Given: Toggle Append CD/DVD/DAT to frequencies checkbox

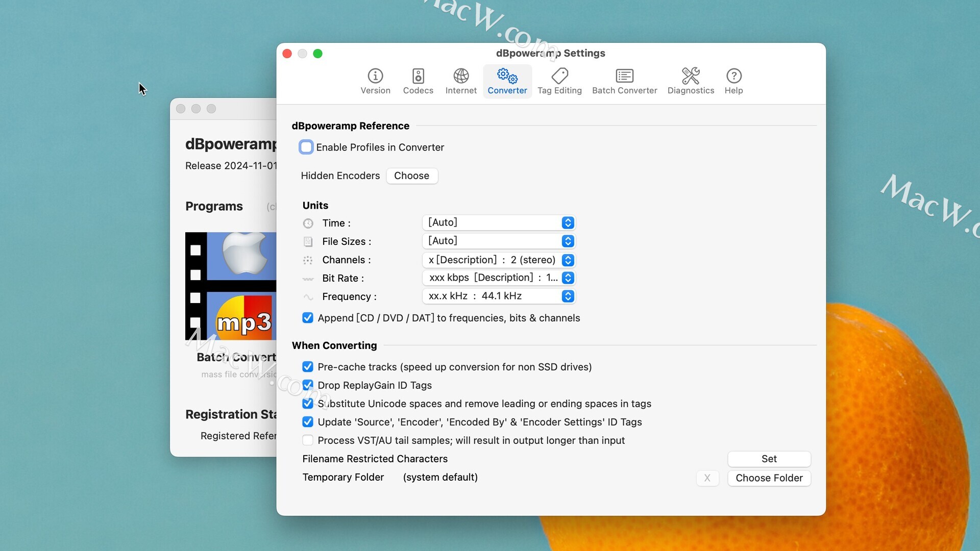Looking at the screenshot, I should 308,318.
